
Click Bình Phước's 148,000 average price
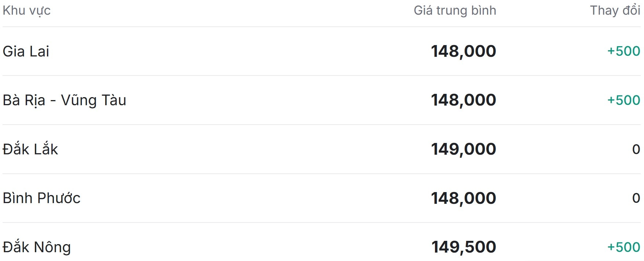[x=463, y=198]
